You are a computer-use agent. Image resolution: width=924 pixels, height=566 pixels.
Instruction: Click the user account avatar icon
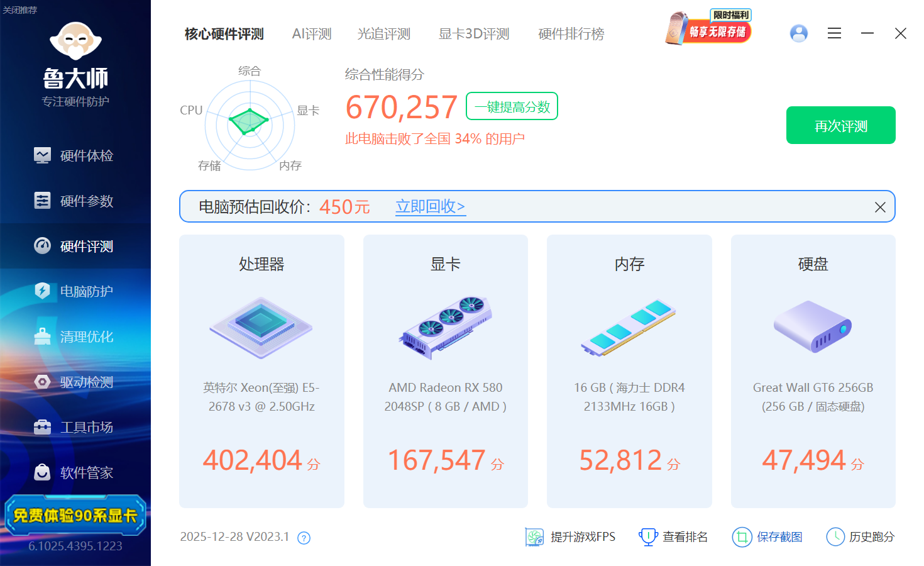tap(798, 33)
